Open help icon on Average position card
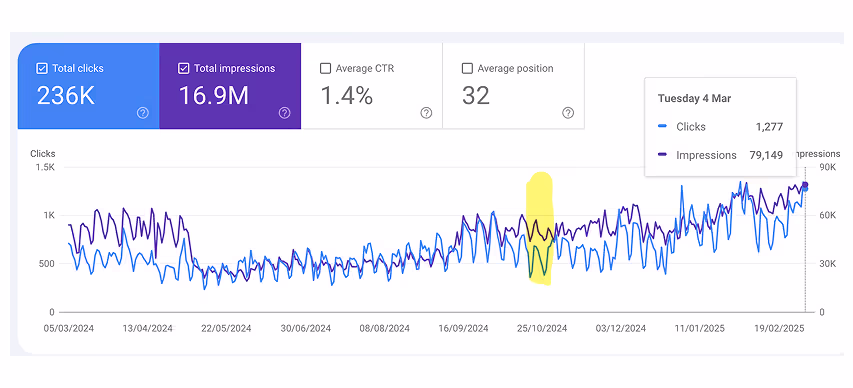The image size is (853, 388). coord(568,113)
